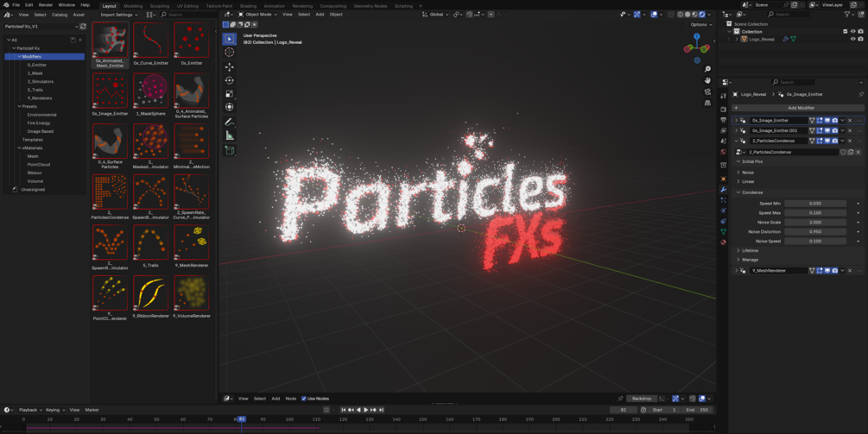
Task: Open the Modifiers wrench properties tab
Action: (724, 190)
